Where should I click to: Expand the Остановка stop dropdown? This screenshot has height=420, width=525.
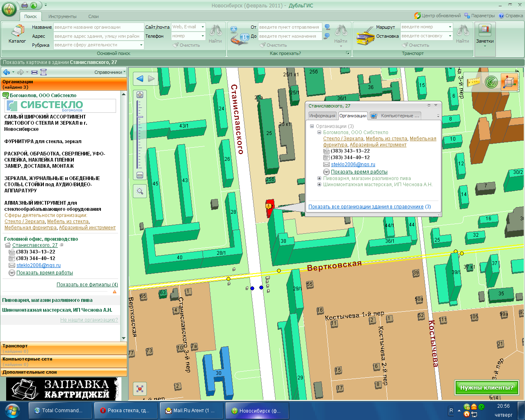click(450, 36)
